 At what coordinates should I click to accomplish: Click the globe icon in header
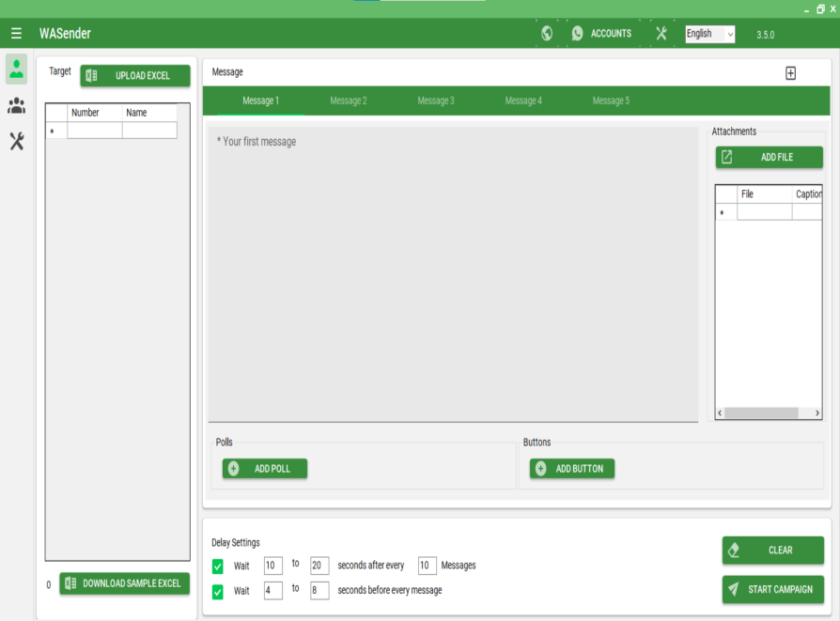(547, 34)
